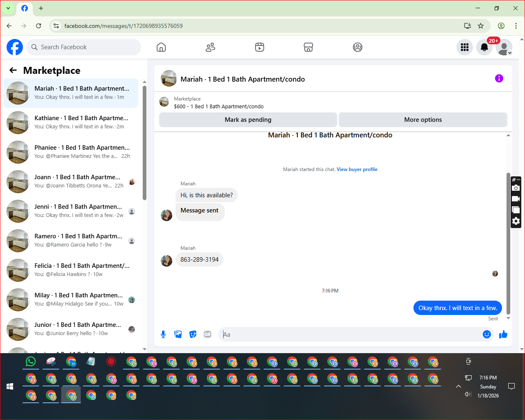Screen dimensions: 525x420
Task: Open Windows notification center
Action: click(x=511, y=386)
